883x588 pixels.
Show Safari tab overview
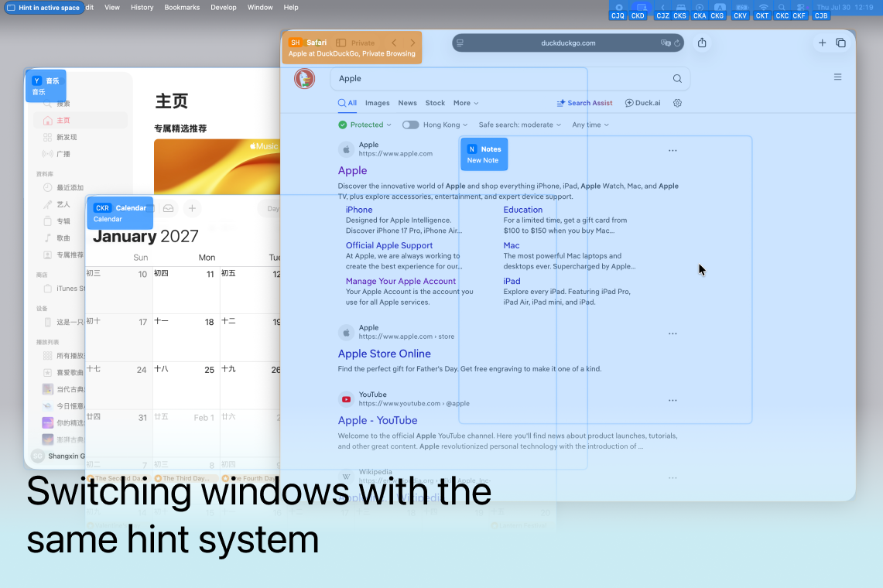(840, 43)
